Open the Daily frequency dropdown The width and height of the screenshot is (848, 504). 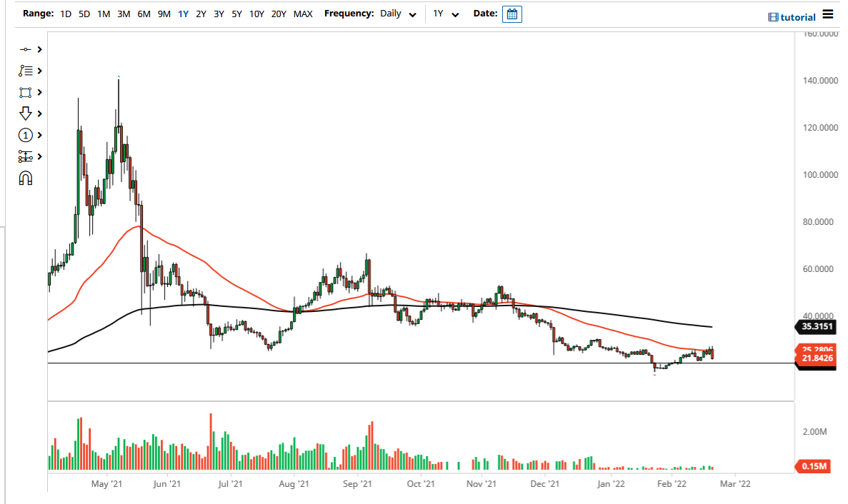[397, 14]
